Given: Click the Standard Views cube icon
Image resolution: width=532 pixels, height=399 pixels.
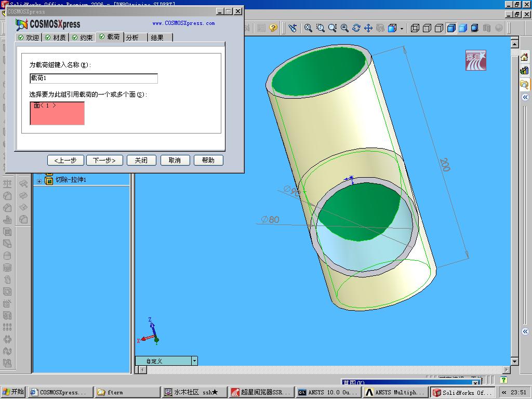Looking at the screenshot, I should point(392,28).
